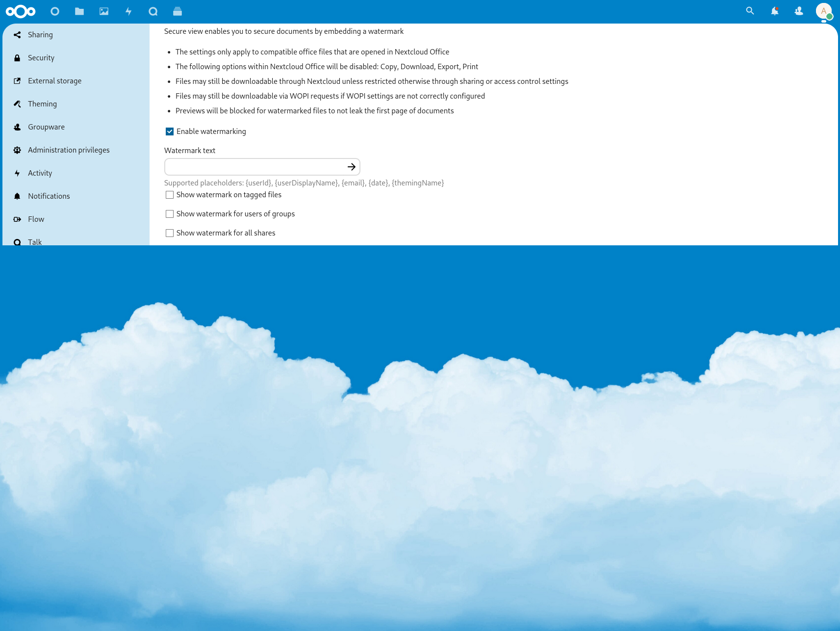This screenshot has height=631, width=840.
Task: Click inside the Watermark text field
Action: [x=255, y=167]
